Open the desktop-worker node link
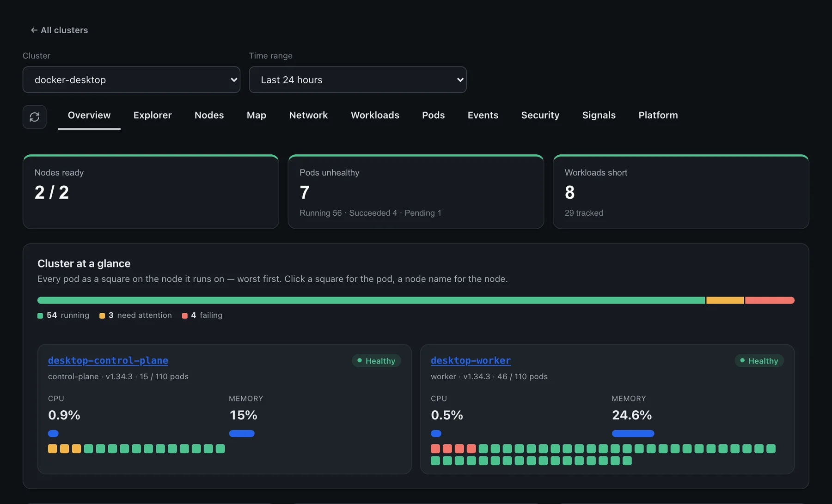The height and width of the screenshot is (504, 832). 471,360
